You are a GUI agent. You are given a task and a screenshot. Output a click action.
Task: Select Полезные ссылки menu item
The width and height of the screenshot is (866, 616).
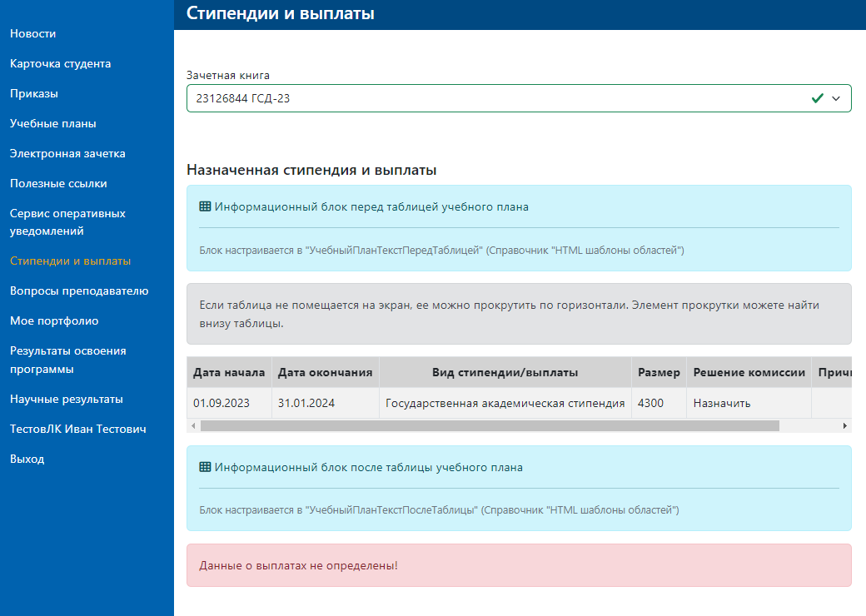[58, 184]
